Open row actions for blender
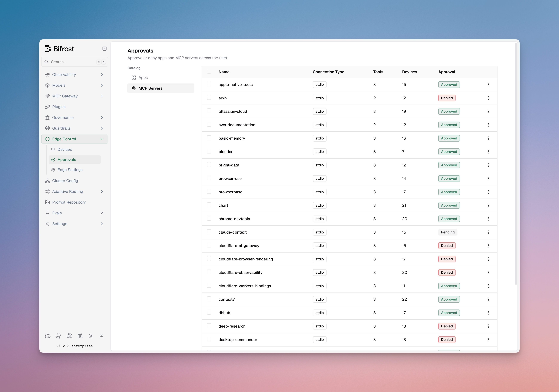 (488, 152)
